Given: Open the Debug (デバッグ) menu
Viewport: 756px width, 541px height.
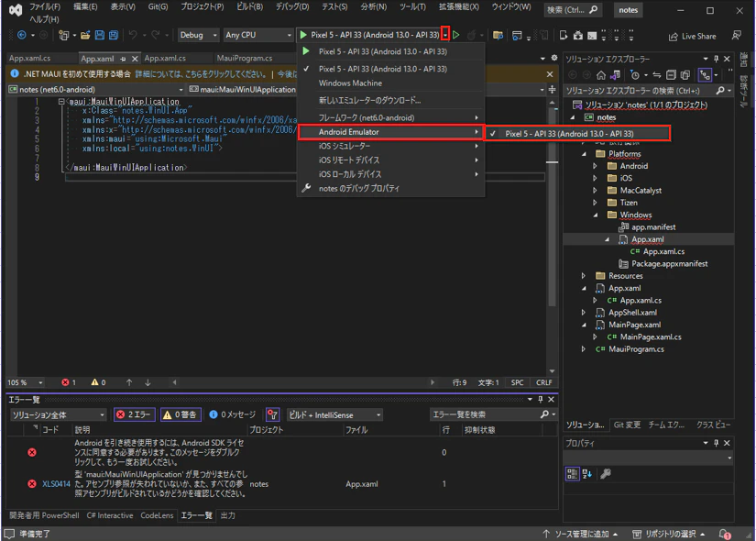Looking at the screenshot, I should click(292, 6).
